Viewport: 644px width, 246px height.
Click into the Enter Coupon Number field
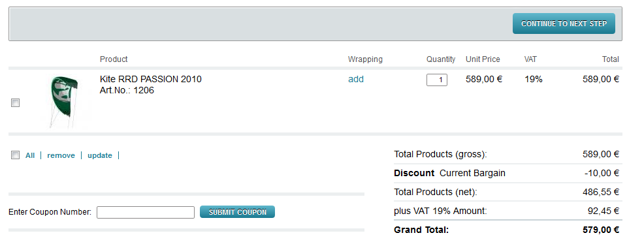tap(146, 212)
